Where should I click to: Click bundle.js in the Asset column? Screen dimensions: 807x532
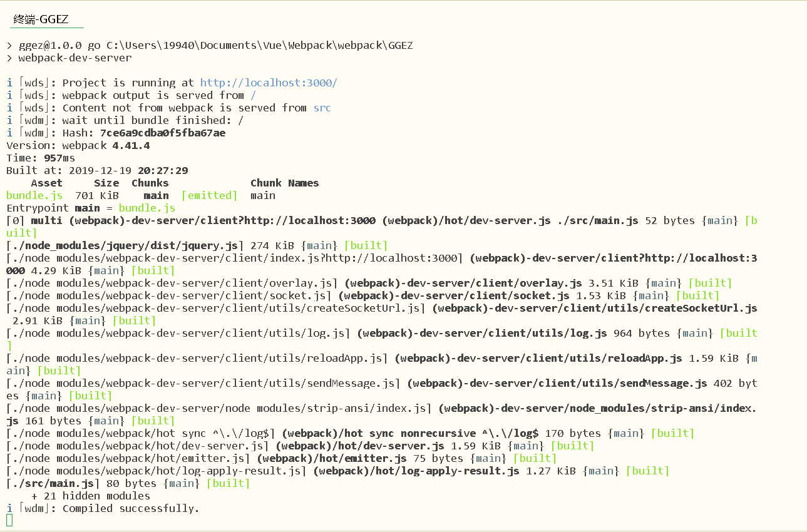34,195
